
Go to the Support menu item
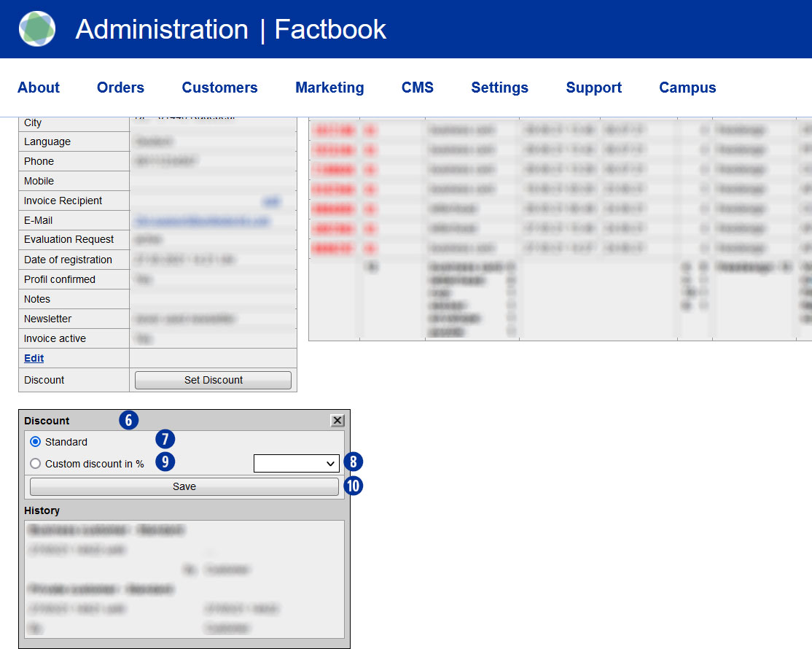click(x=593, y=88)
